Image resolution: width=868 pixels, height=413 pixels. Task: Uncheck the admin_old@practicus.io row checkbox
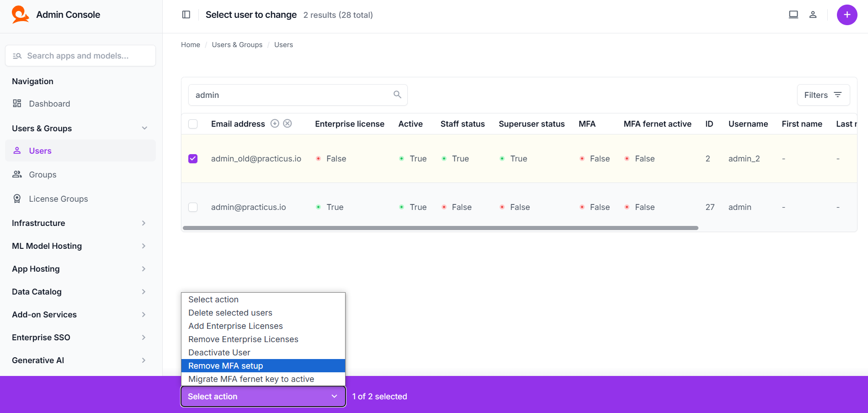[193, 159]
